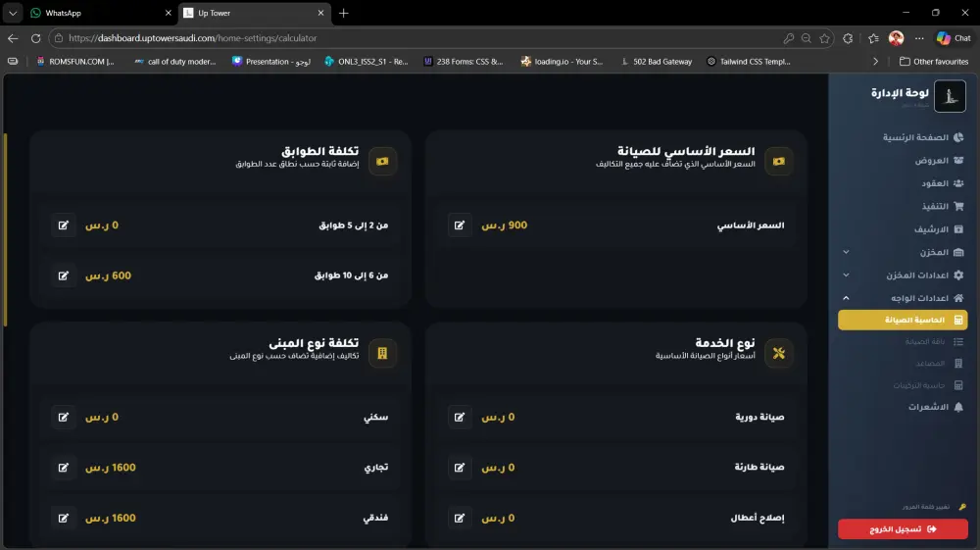Screen dimensions: 980x550
Task: Edit the تجاري building type cost
Action: (63, 468)
